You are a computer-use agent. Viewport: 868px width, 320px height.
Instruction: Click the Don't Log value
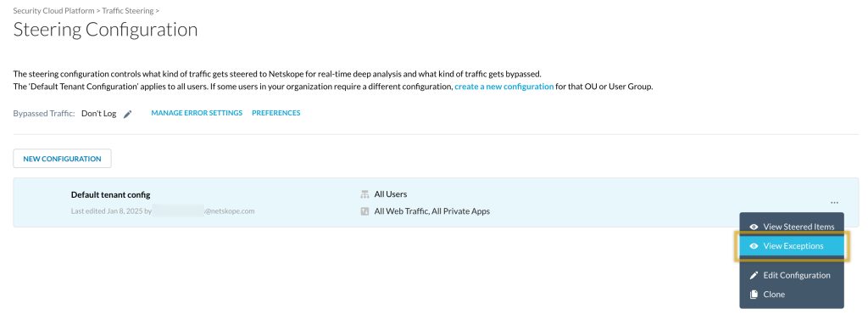[98, 114]
